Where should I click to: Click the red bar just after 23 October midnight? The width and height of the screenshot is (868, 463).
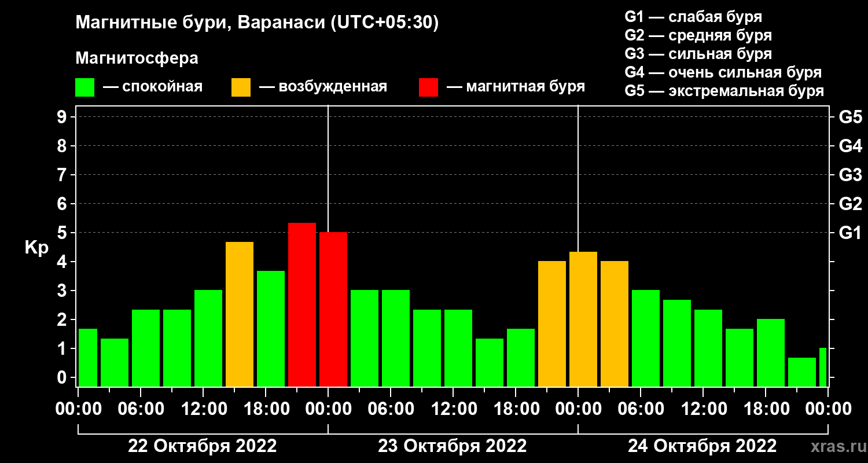[333, 309]
